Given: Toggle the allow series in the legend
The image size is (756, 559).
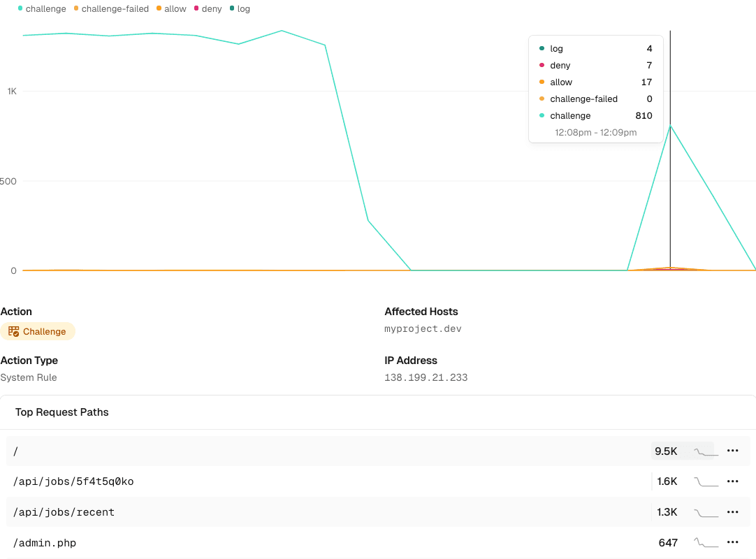Looking at the screenshot, I should point(171,9).
